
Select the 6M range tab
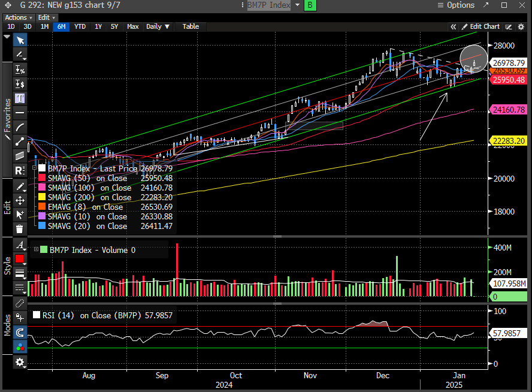62,26
